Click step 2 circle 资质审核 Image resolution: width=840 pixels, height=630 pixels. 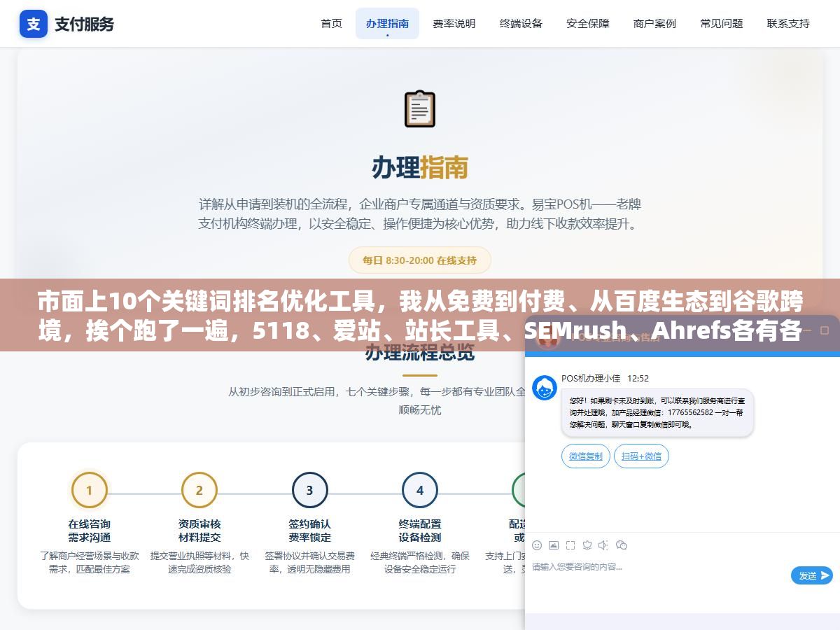point(199,490)
